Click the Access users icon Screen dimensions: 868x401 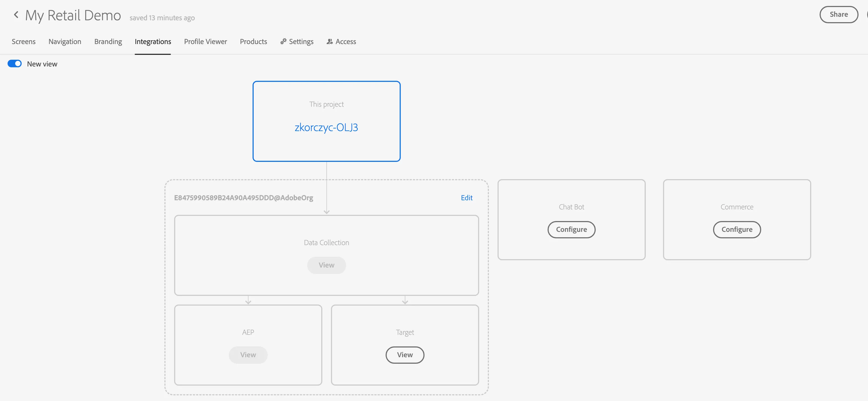tap(330, 41)
